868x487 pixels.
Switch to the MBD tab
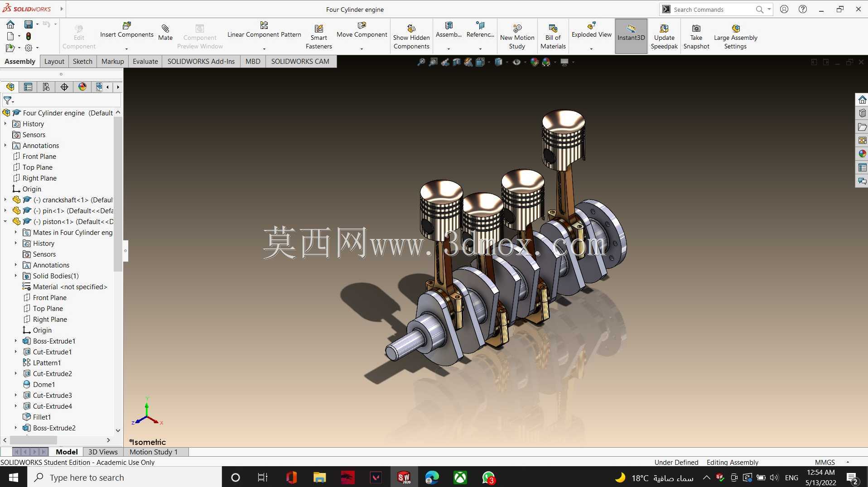253,62
